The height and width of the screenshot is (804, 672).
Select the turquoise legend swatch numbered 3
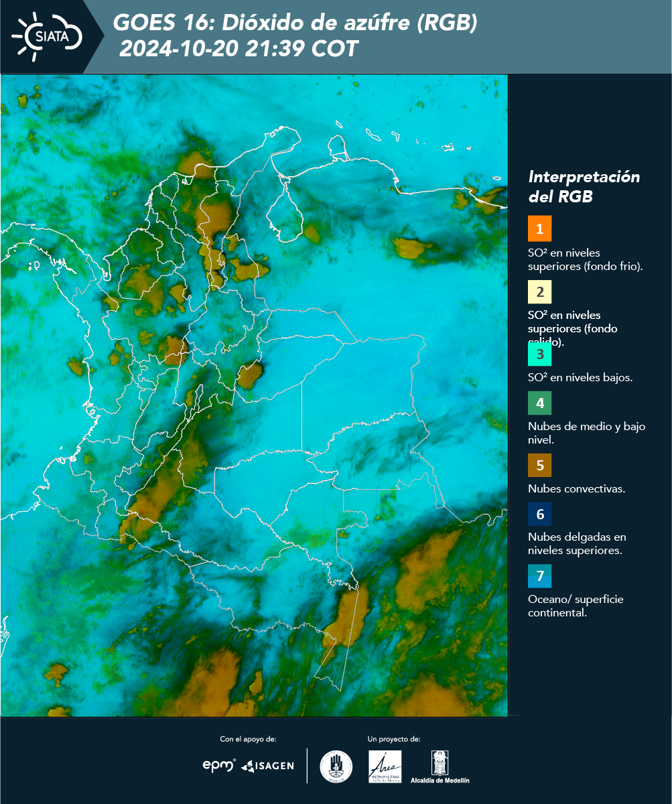pyautogui.click(x=539, y=354)
